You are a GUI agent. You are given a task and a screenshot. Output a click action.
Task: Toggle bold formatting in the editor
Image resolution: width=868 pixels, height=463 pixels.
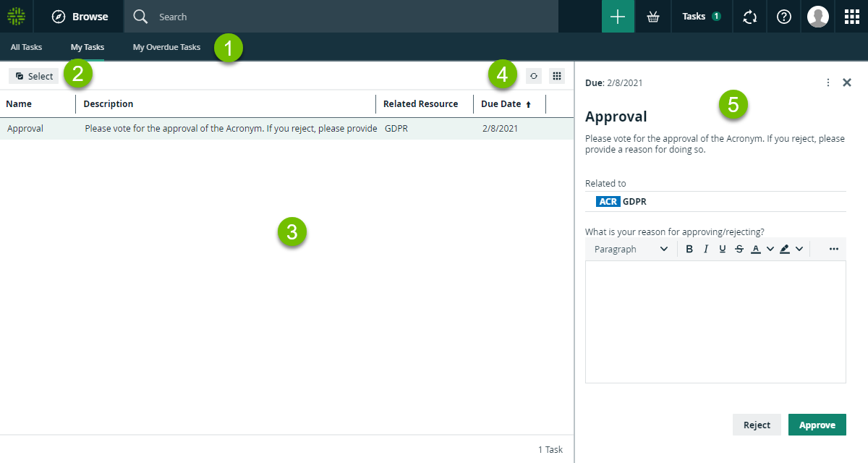pos(689,249)
